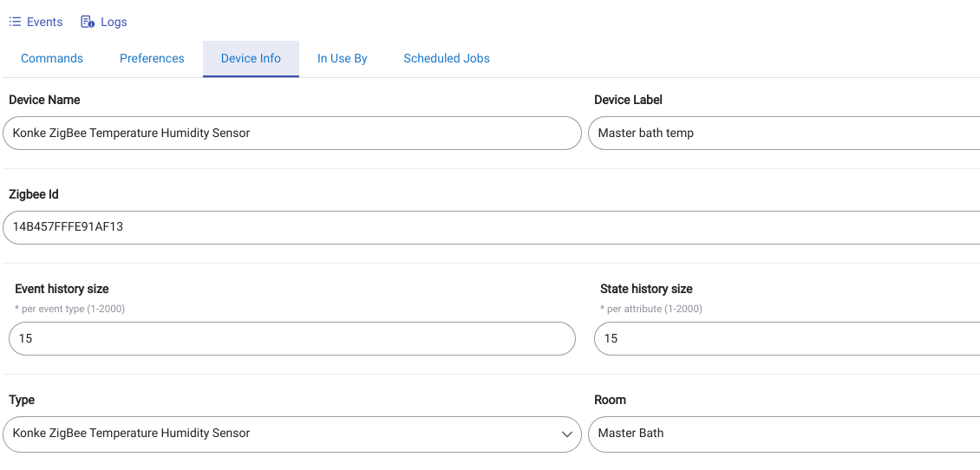Click the Logs document icon
Viewport: 980px width, 470px height.
tap(88, 22)
